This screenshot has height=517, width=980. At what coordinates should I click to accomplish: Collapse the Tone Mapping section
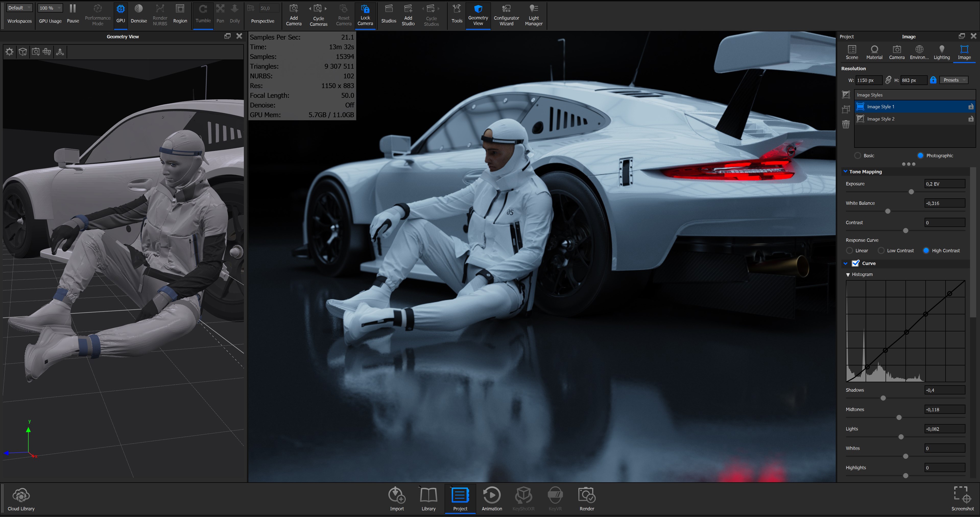pyautogui.click(x=845, y=172)
